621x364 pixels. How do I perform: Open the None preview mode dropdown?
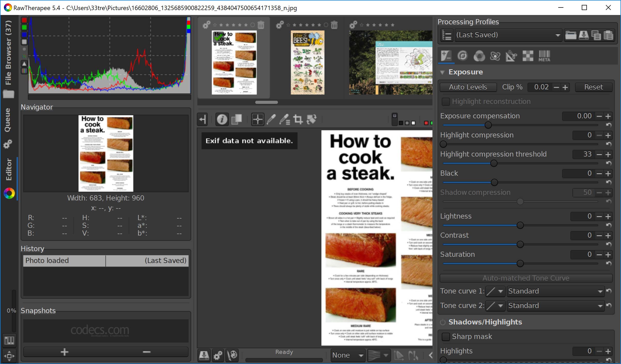(x=348, y=355)
